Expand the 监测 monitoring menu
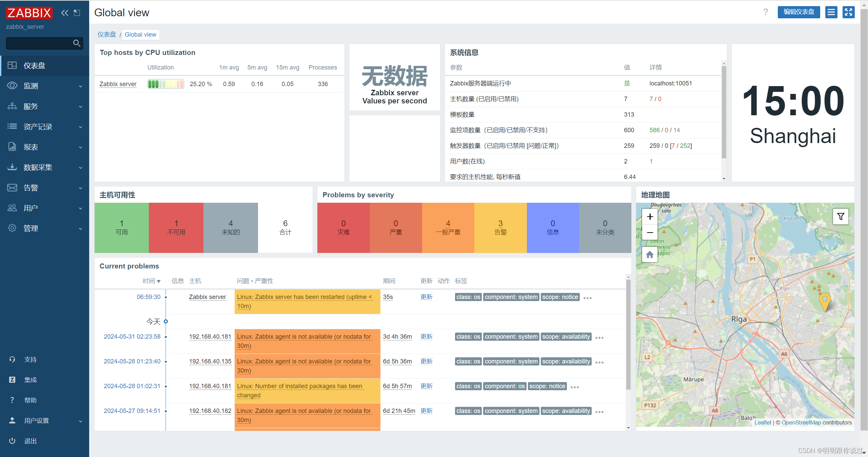Viewport: 868px width, 457px height. (x=44, y=86)
